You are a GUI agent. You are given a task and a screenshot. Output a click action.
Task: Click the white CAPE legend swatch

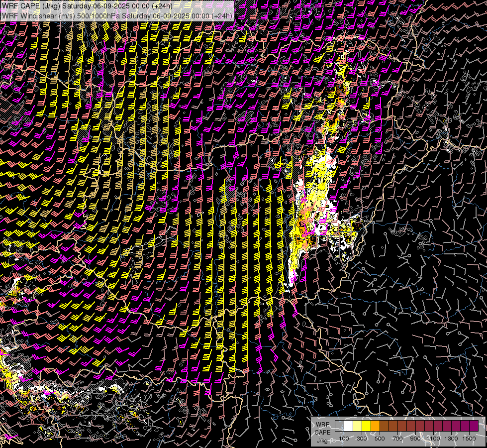(x=349, y=426)
